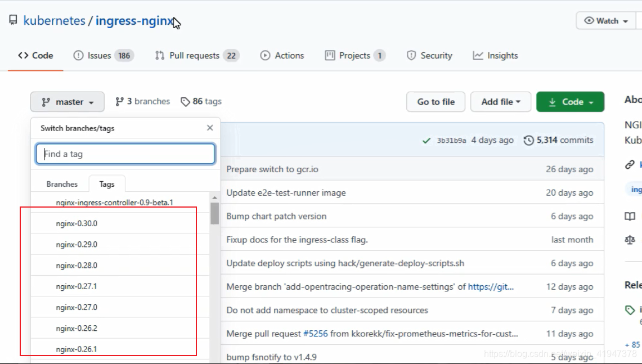The width and height of the screenshot is (642, 364).
Task: Click the green commit status checkmark
Action: [427, 140]
